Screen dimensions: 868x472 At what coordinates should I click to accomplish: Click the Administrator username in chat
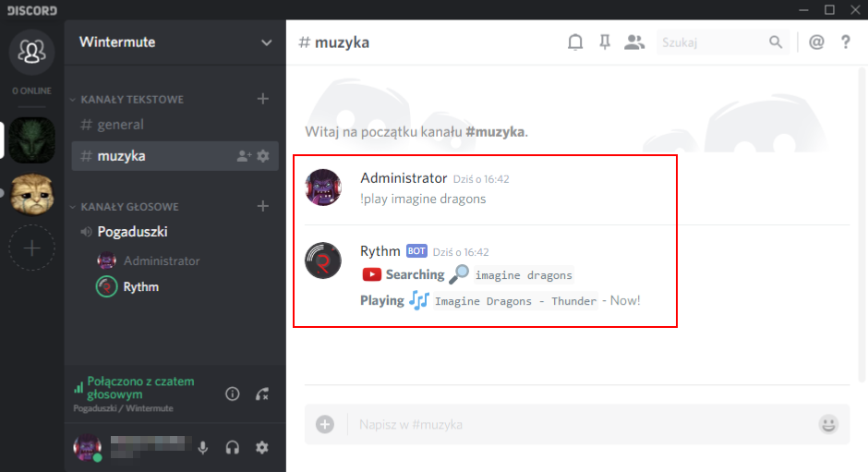(404, 178)
